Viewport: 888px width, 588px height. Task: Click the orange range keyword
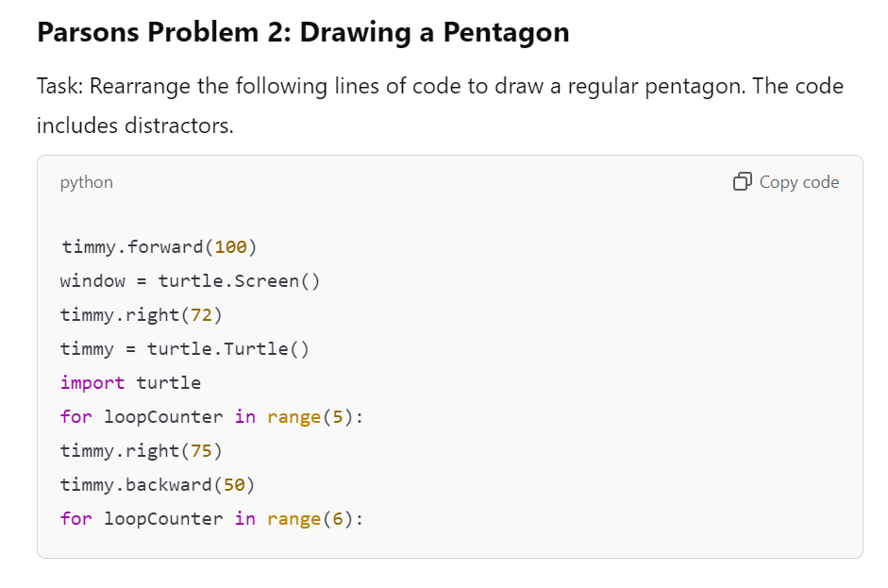294,416
